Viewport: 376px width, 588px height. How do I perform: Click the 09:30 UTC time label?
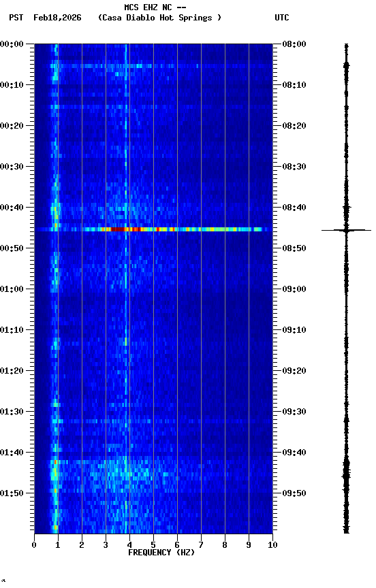tap(294, 412)
